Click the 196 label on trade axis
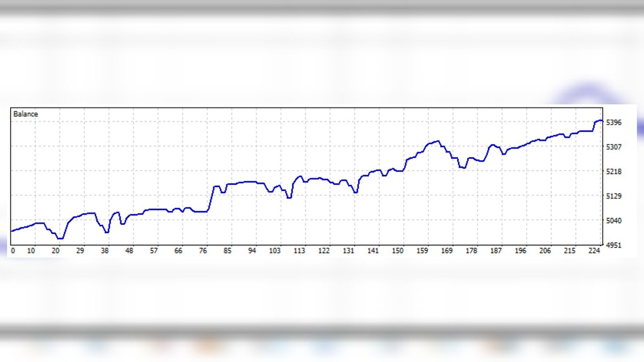 coord(521,251)
